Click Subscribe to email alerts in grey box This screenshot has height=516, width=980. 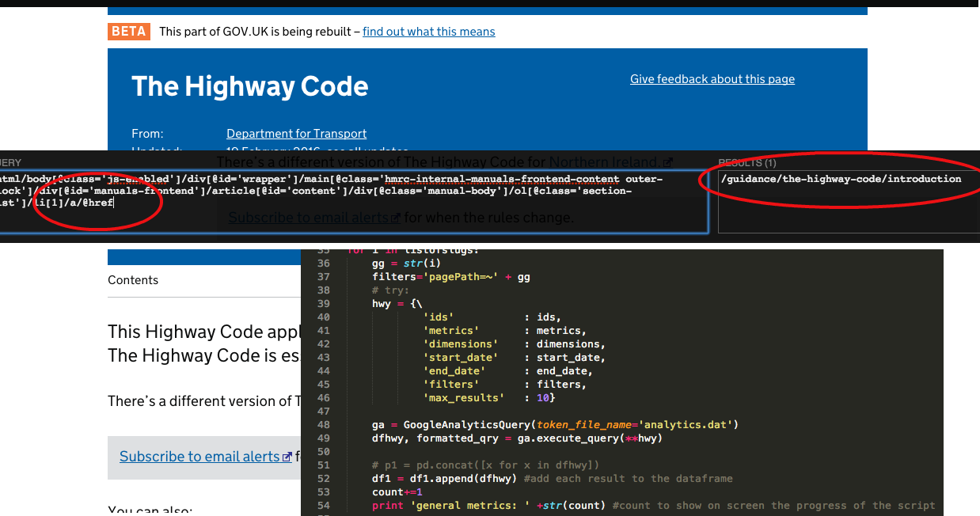coord(199,457)
